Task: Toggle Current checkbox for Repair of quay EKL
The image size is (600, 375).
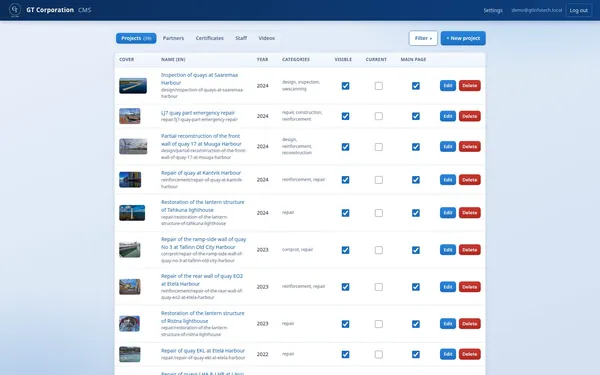Action: 378,354
